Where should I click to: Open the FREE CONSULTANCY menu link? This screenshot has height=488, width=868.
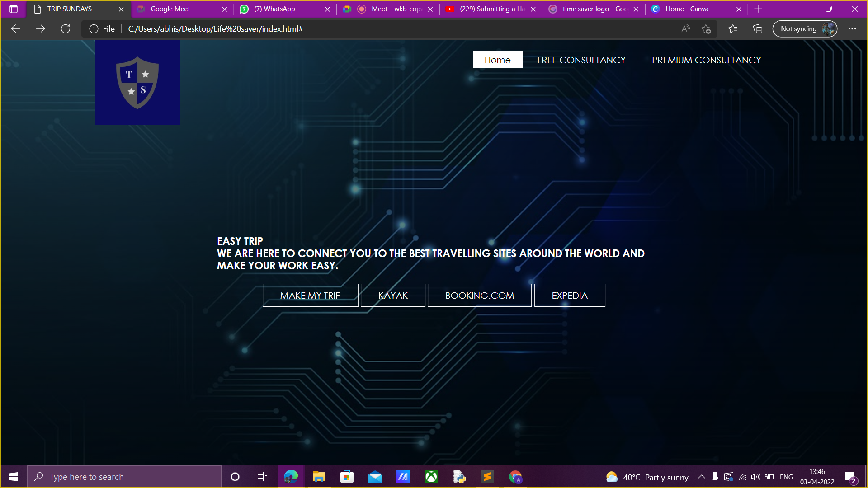click(581, 60)
